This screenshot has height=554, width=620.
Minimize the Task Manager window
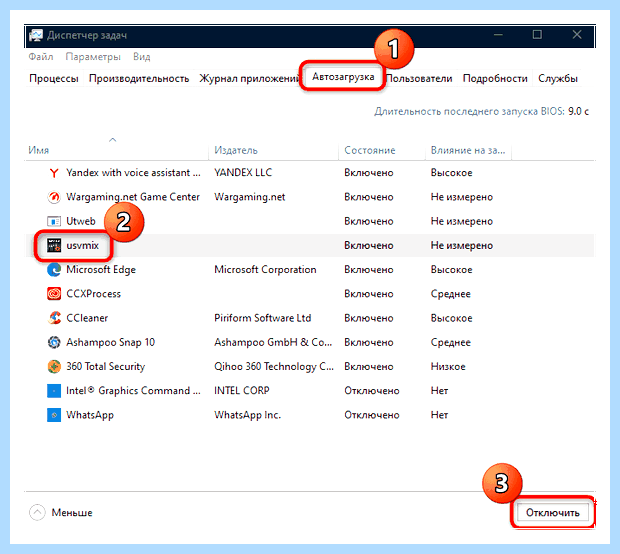[x=498, y=35]
